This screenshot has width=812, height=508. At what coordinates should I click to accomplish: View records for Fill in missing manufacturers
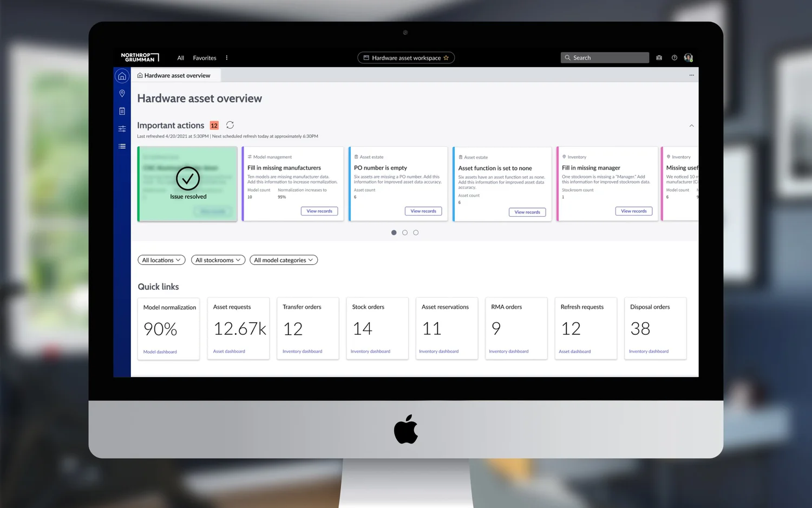tap(319, 211)
